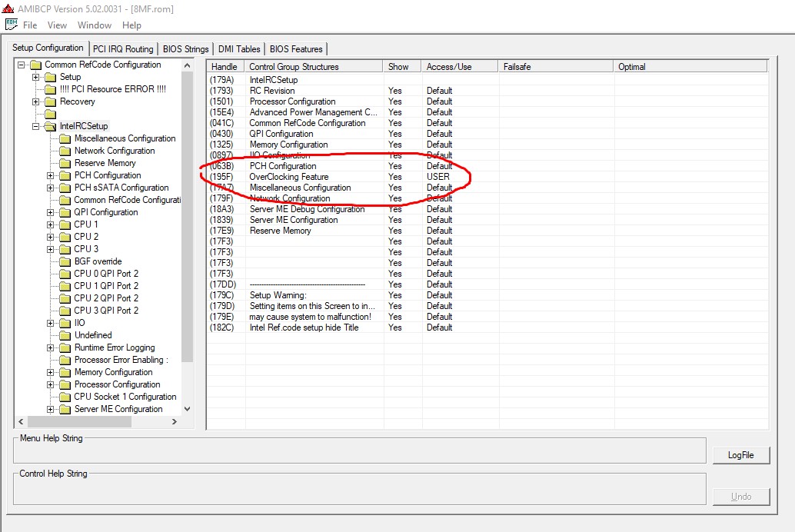Switch to the DMI Tables tab
Viewport: 795px width, 532px height.
(x=239, y=48)
